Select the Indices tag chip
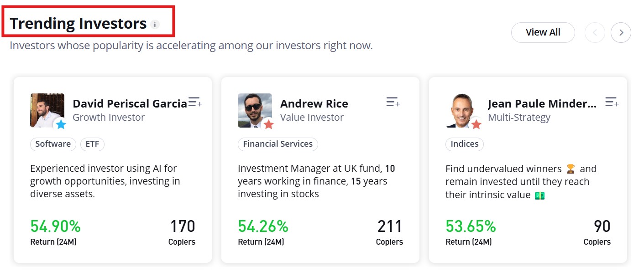The width and height of the screenshot is (644, 272). [x=464, y=144]
